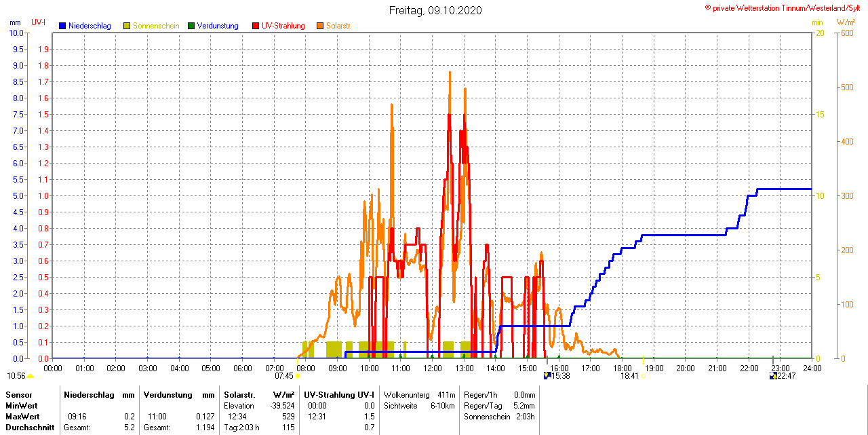This screenshot has height=435, width=868.
Task: Click the 10.0 tick on left mm axis
Action: (17, 33)
